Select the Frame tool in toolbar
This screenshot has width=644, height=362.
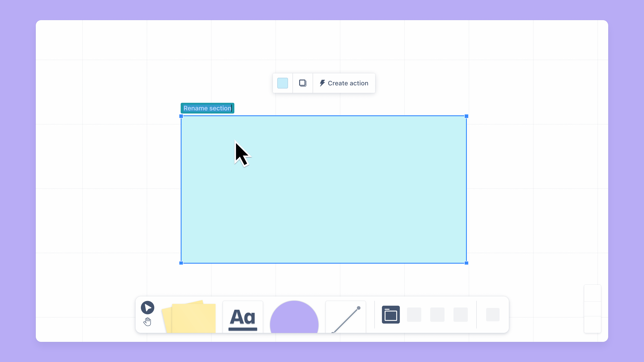click(x=391, y=315)
